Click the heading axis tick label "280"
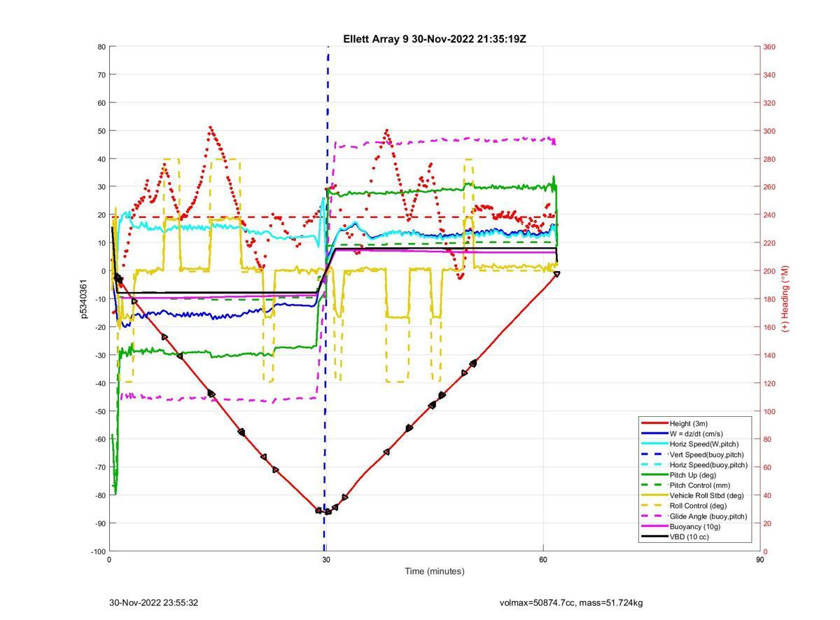The width and height of the screenshot is (840, 620). 769,159
